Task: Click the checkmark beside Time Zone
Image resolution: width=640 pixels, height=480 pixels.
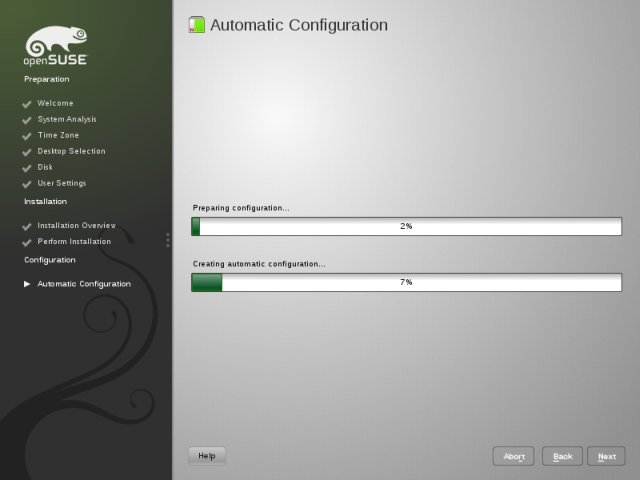Action: click(x=27, y=136)
